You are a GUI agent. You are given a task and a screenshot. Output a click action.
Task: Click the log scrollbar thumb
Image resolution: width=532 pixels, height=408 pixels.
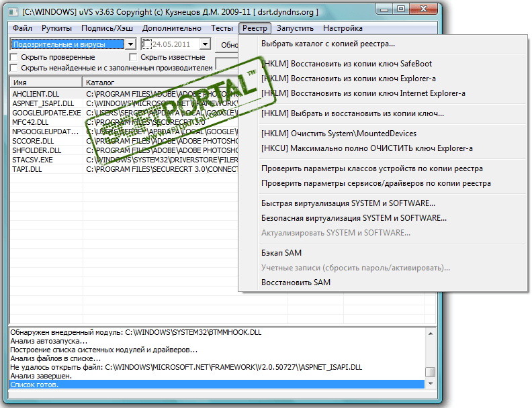[x=431, y=372]
